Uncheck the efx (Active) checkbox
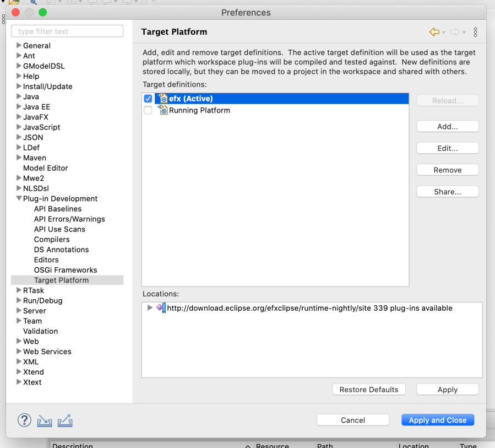The width and height of the screenshot is (495, 448). [x=148, y=99]
